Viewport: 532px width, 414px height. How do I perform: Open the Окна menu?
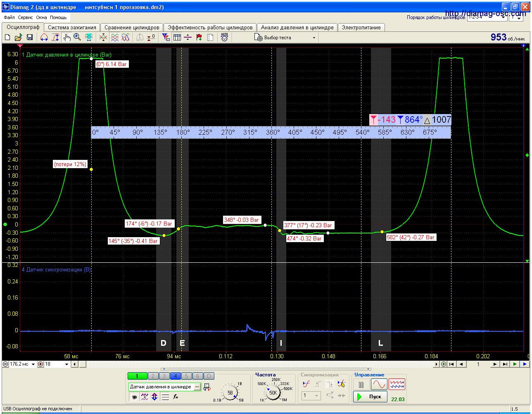[x=41, y=18]
